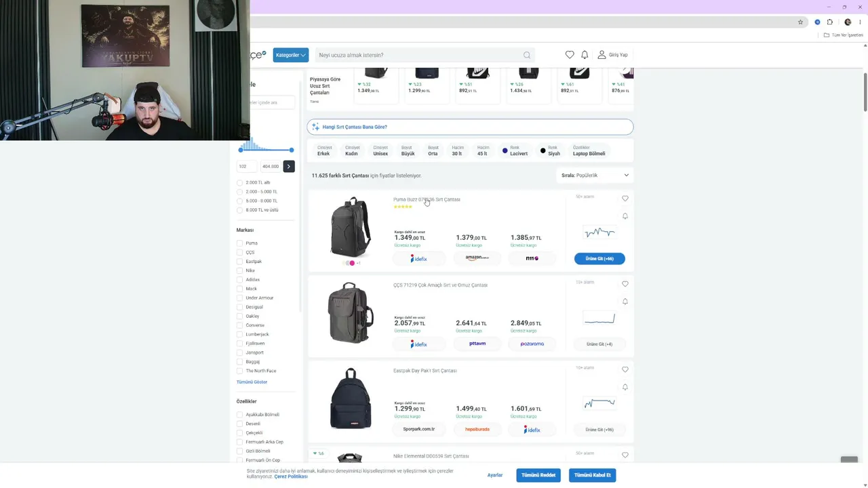Click the Neyi ucuza almak istersin search field
The image size is (868, 488).
(x=425, y=55)
